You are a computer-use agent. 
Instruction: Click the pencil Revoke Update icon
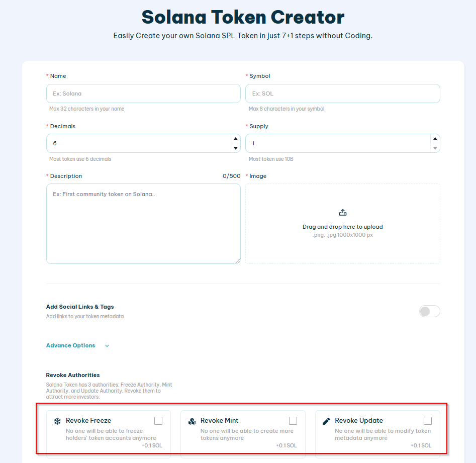coord(326,421)
